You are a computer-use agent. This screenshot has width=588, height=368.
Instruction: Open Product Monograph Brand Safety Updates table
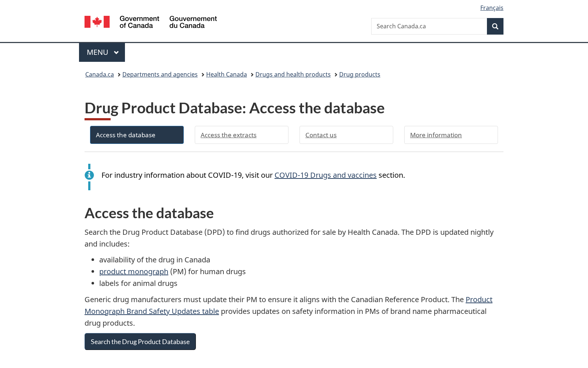click(x=152, y=311)
